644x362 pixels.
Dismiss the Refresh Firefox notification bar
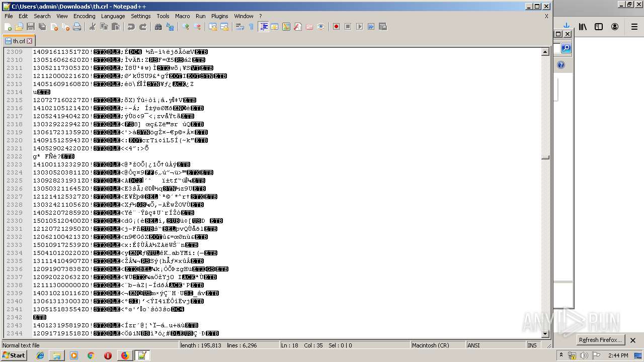633,340
